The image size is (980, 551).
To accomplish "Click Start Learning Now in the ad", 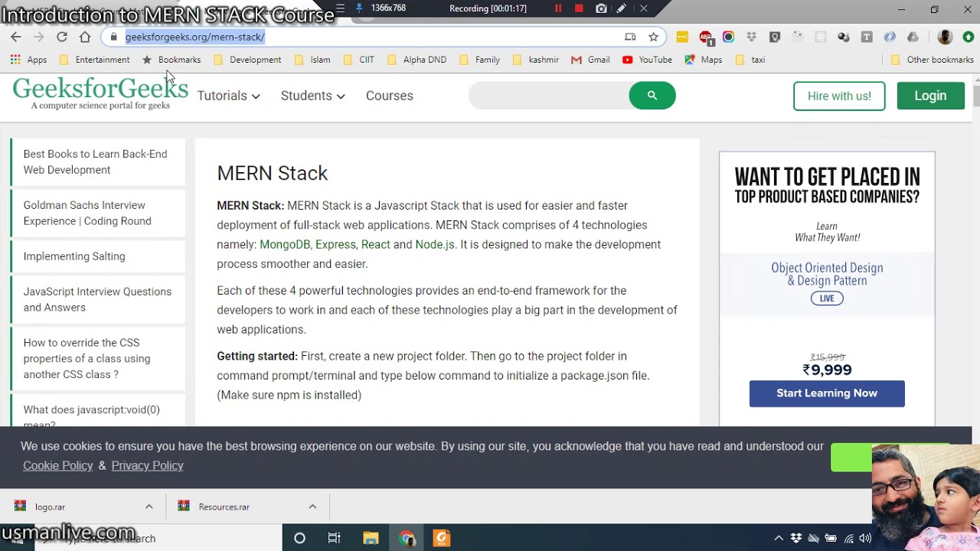I will point(827,393).
